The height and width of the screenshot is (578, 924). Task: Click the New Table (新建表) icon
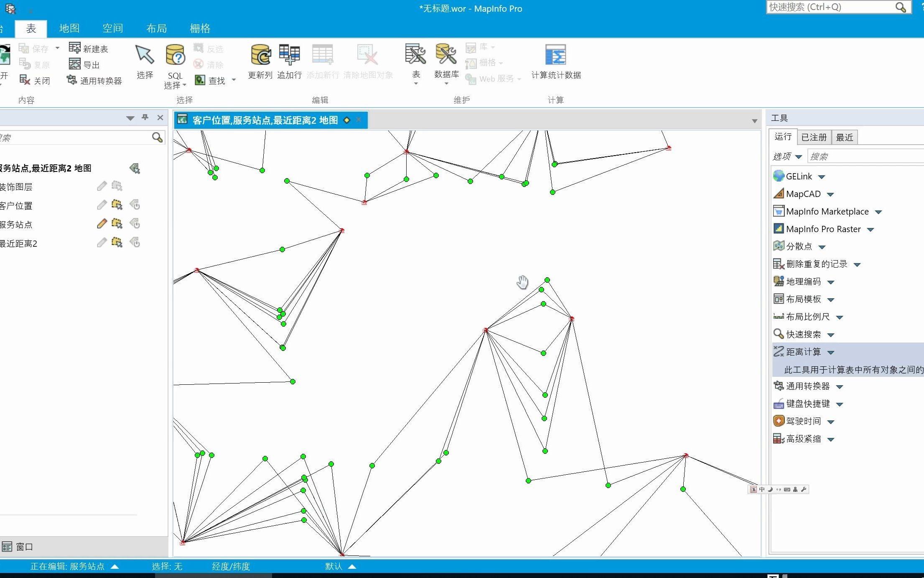(x=75, y=48)
